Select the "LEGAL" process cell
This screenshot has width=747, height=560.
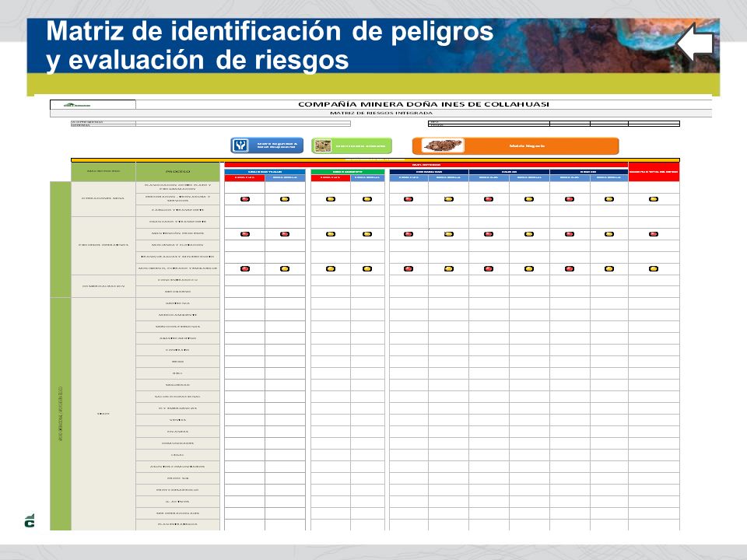(177, 455)
